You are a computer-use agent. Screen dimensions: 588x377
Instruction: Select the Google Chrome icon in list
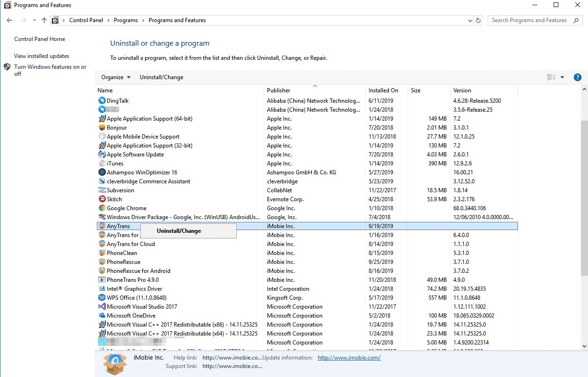[102, 208]
